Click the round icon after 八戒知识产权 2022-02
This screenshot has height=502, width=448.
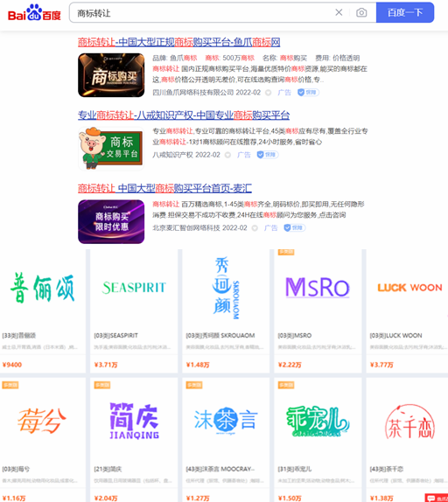pos(227,156)
